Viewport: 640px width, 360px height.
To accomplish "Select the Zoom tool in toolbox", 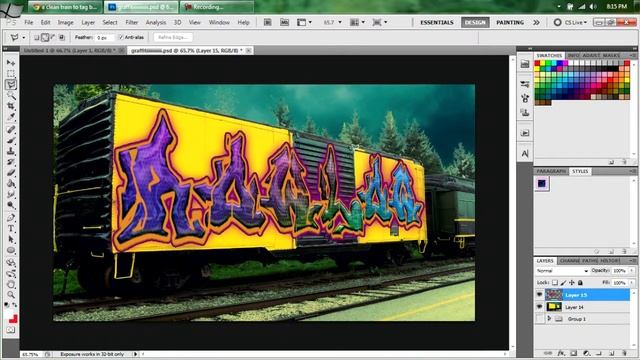I will click(11, 295).
